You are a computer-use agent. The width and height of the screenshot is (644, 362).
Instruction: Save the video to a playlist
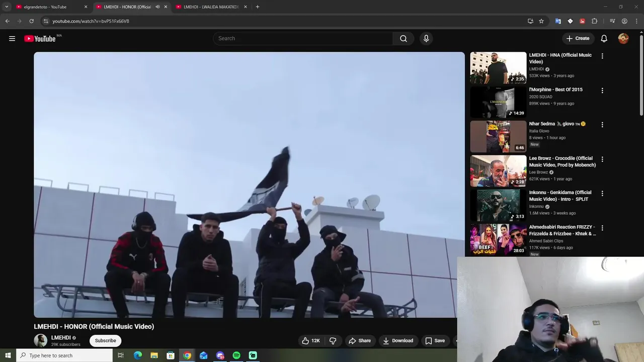tap(435, 340)
